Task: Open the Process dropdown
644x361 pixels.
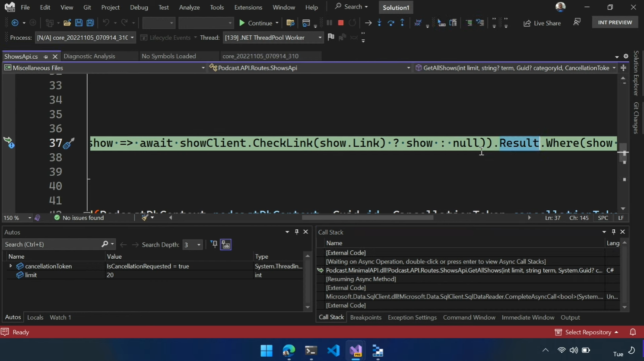Action: [132, 38]
